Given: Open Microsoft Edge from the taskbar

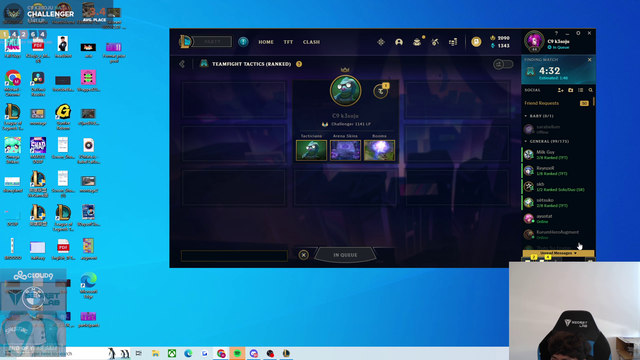Looking at the screenshot, I should pyautogui.click(x=188, y=353).
